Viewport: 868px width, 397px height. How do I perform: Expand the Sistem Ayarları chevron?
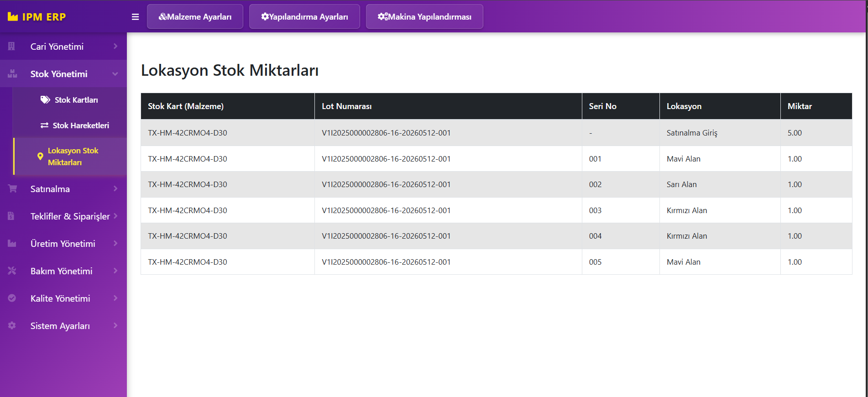coord(115,325)
